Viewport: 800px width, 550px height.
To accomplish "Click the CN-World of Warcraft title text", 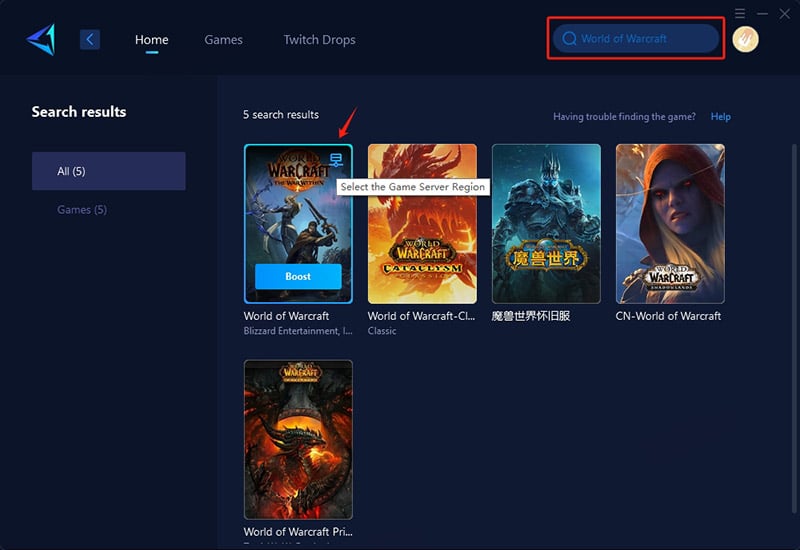I will coord(668,316).
